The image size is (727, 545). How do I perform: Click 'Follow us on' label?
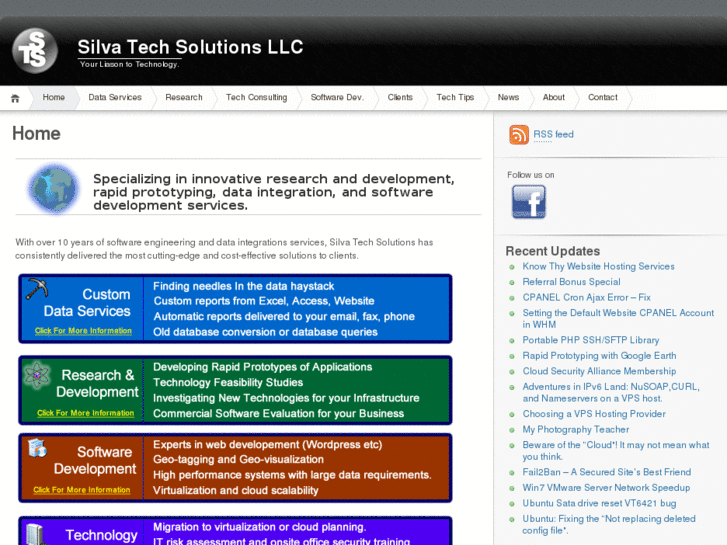pyautogui.click(x=530, y=175)
